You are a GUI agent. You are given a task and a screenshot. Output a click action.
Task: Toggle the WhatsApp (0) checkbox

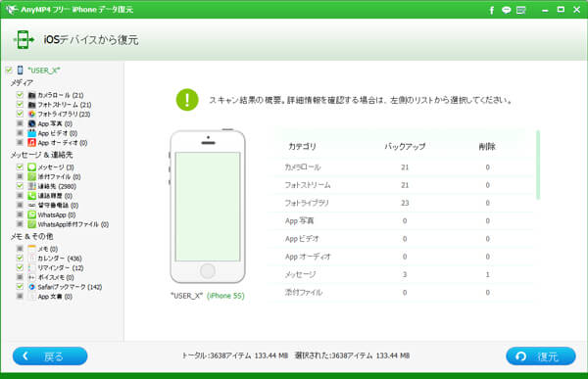click(x=20, y=214)
